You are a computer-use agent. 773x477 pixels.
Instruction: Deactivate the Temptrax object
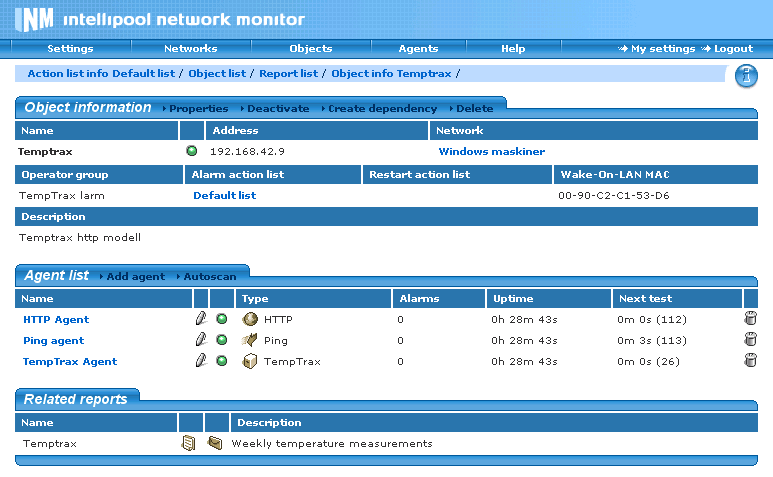click(277, 108)
